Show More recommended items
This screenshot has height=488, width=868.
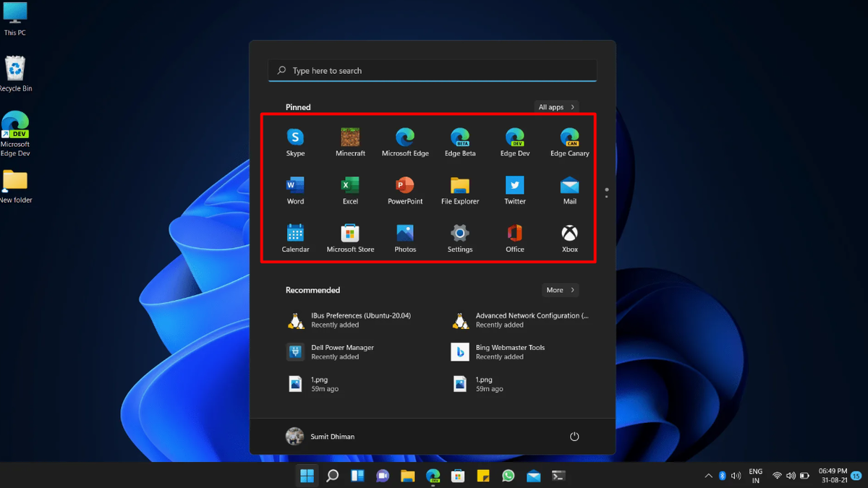point(561,290)
